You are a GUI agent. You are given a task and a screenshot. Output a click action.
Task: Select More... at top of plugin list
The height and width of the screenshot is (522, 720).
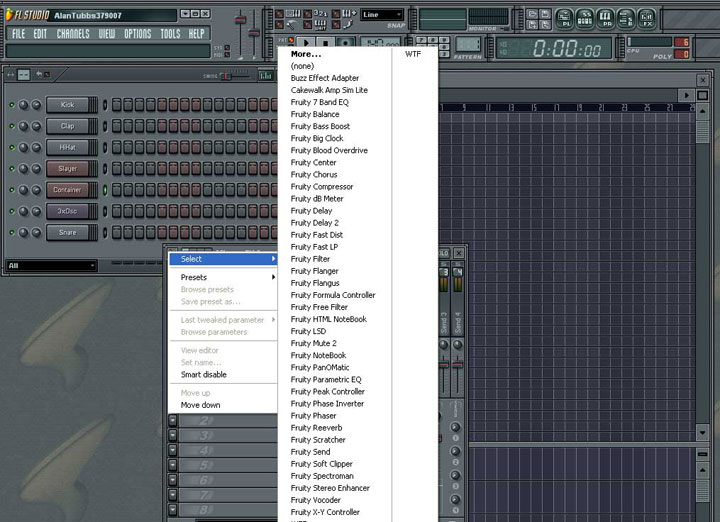(x=306, y=54)
